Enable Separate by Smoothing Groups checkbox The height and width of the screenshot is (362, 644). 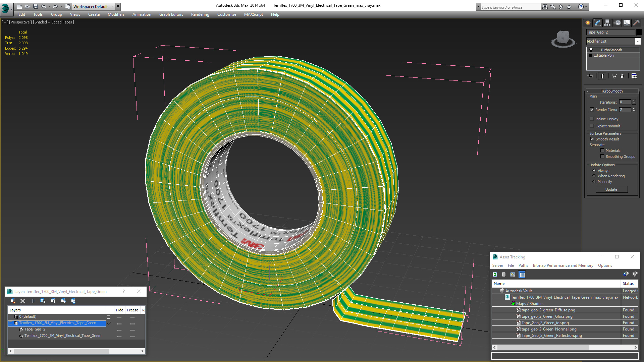tap(602, 157)
